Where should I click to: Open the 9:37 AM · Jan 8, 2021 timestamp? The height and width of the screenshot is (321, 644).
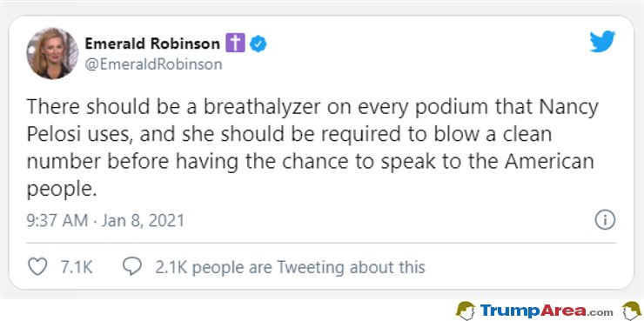(105, 221)
